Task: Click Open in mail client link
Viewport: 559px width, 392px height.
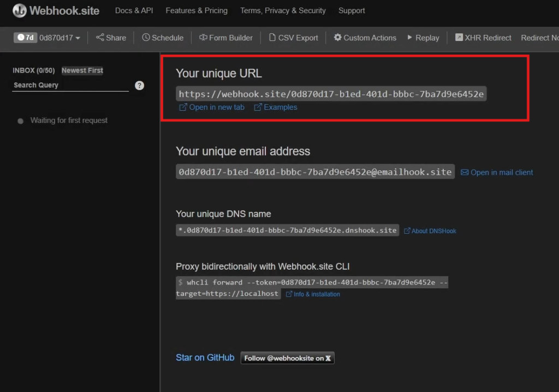Action: 497,172
